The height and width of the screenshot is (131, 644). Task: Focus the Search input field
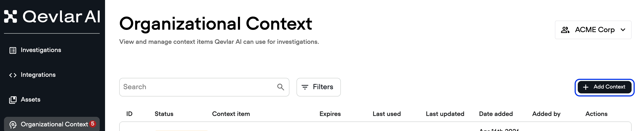pyautogui.click(x=197, y=87)
